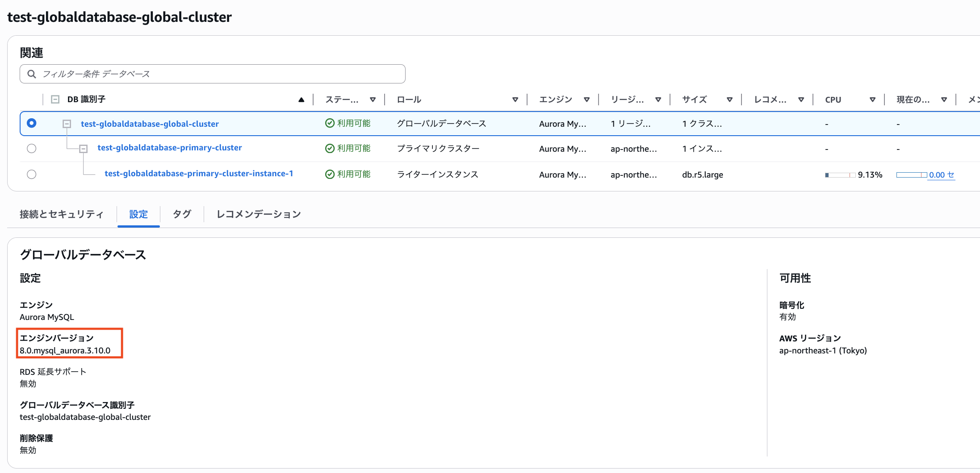Click the status icon beside writer instance row
This screenshot has width=980, height=473.
pos(329,174)
